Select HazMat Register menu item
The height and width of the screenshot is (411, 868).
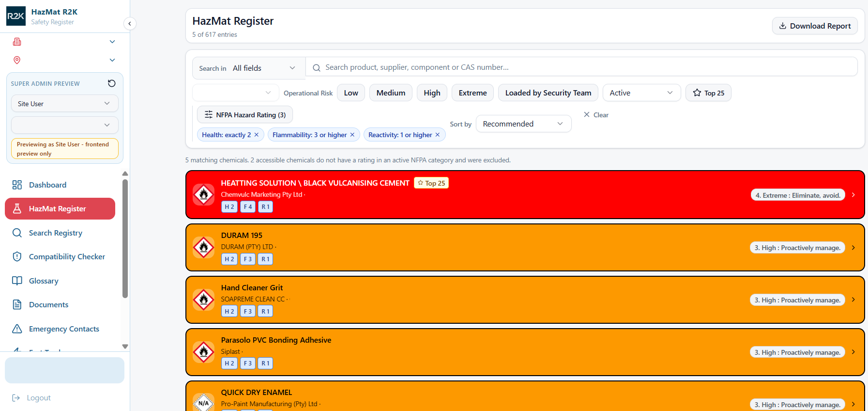pyautogui.click(x=60, y=208)
